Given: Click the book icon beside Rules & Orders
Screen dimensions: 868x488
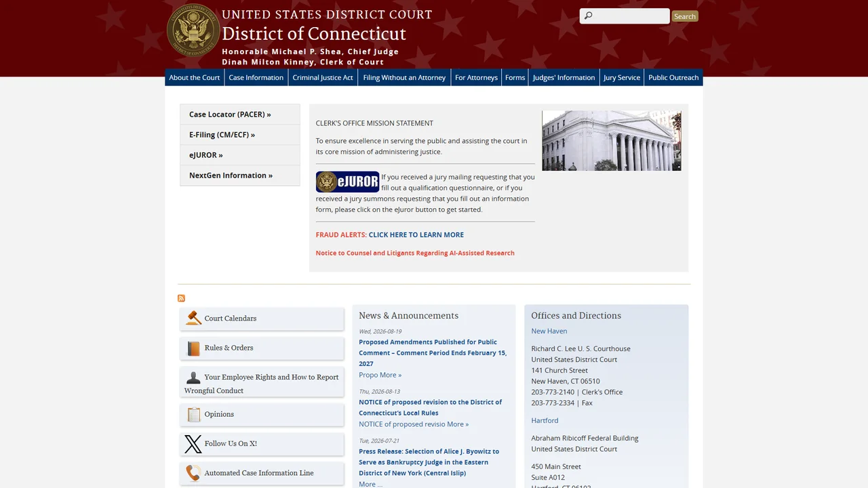Looking at the screenshot, I should pos(193,348).
